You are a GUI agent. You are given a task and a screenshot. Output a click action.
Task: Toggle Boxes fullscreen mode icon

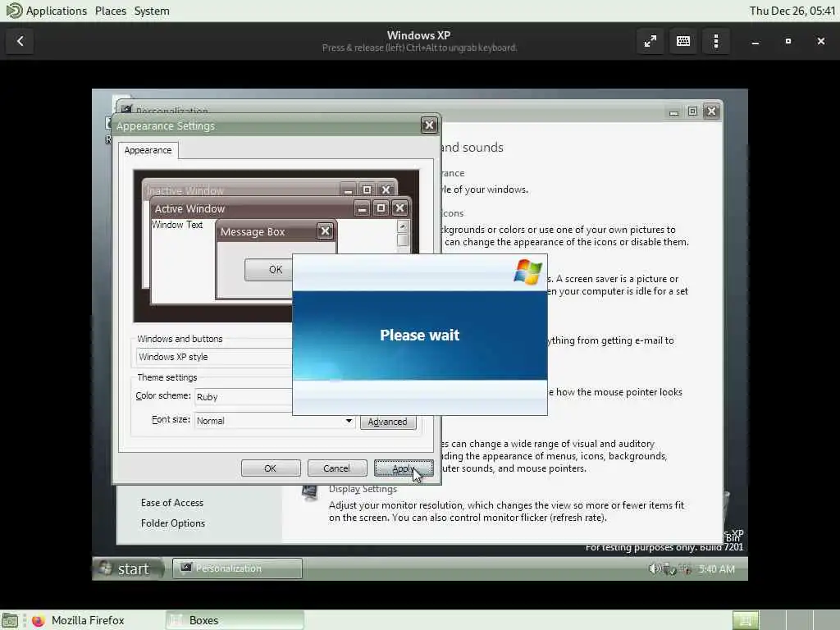tap(651, 41)
